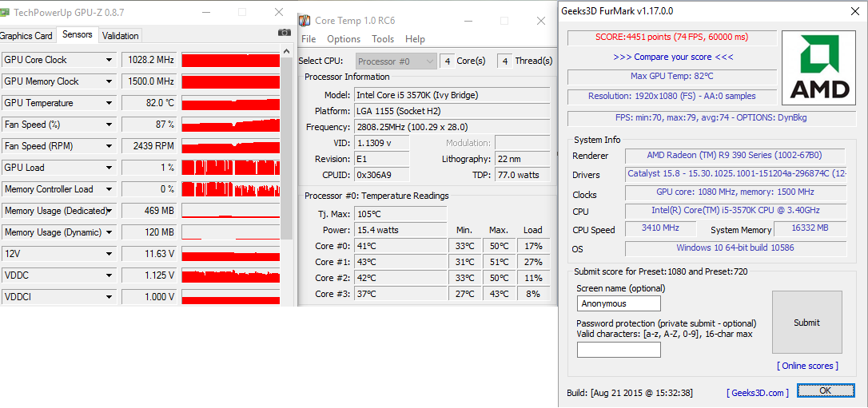The width and height of the screenshot is (868, 408).
Task: Switch to the Validation tab in GPU-Z
Action: coord(121,35)
